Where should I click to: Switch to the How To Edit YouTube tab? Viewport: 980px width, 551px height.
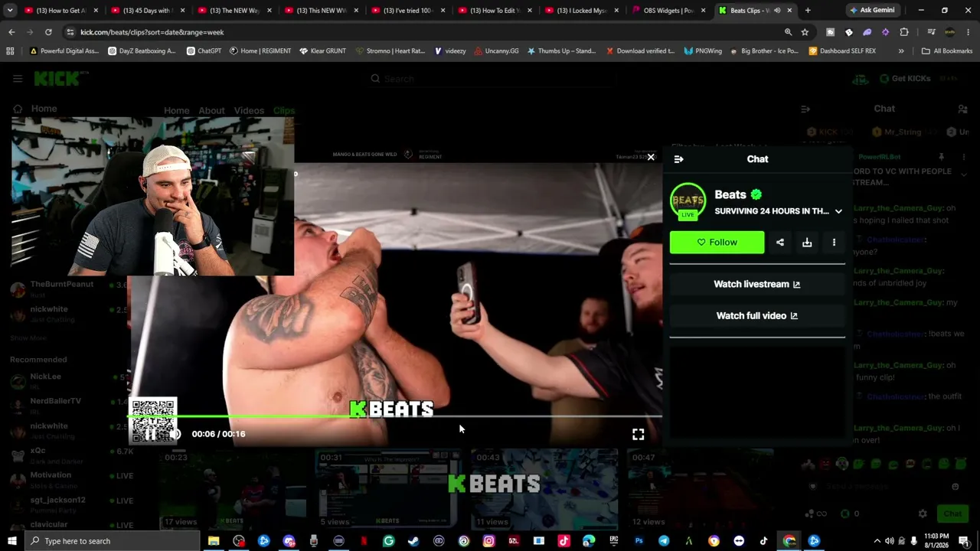click(x=497, y=11)
